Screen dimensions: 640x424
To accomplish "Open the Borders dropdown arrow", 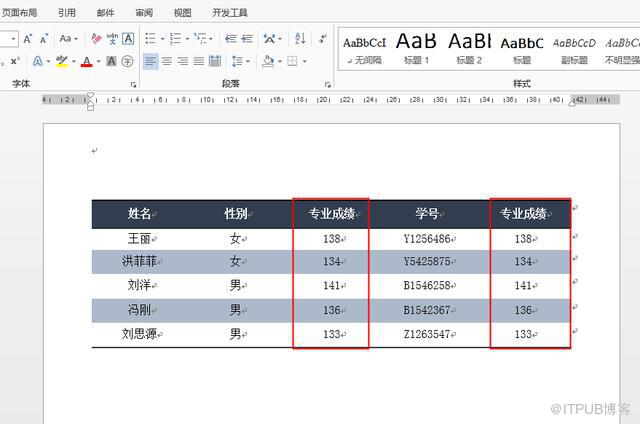I will (304, 62).
